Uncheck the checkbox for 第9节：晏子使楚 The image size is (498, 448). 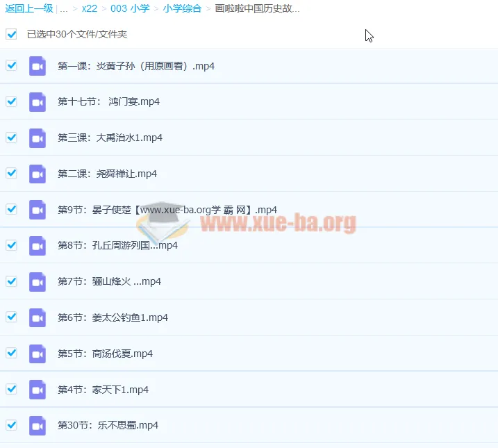click(11, 209)
